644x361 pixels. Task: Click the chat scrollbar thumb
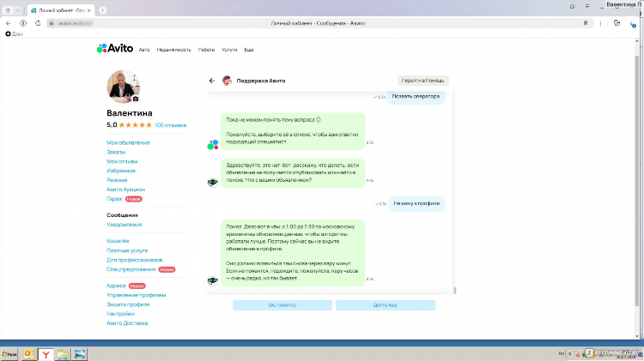click(x=455, y=290)
